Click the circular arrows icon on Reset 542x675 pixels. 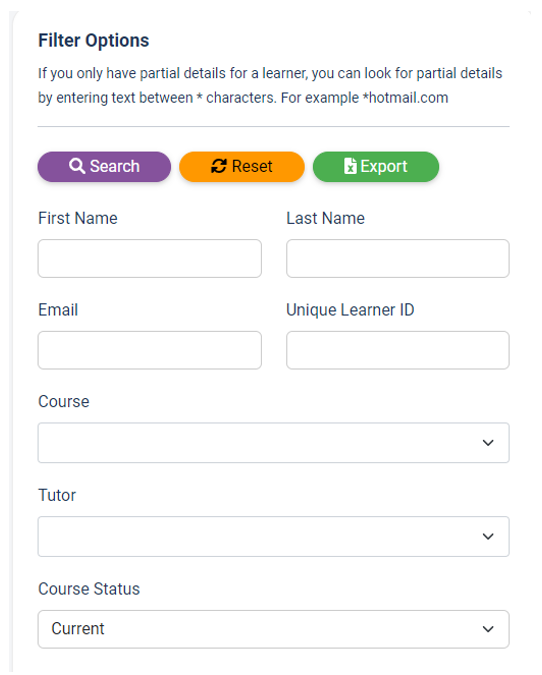(x=219, y=166)
